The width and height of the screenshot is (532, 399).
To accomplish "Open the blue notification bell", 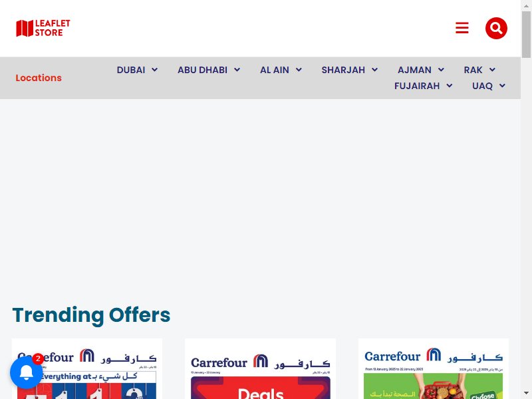I will 27,372.
